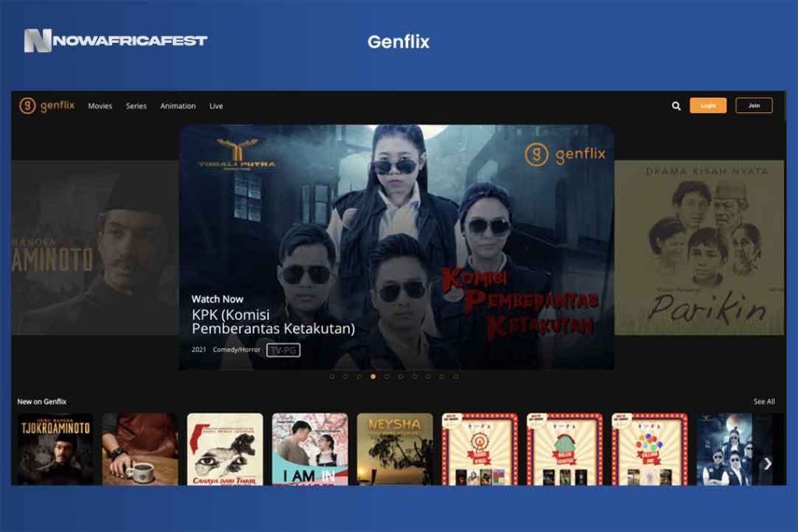The height and width of the screenshot is (532, 798).
Task: Click the Tibiali Putra logo on the banner
Action: coord(237,154)
